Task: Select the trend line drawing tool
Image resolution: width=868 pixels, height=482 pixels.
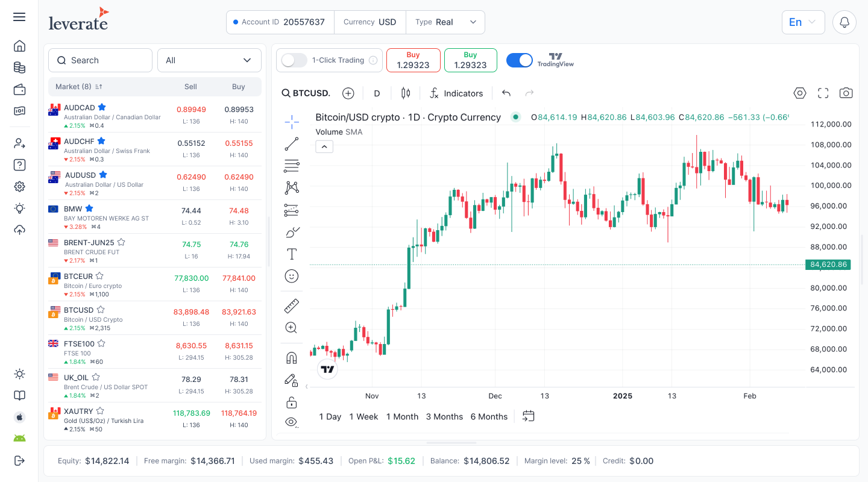Action: 292,143
